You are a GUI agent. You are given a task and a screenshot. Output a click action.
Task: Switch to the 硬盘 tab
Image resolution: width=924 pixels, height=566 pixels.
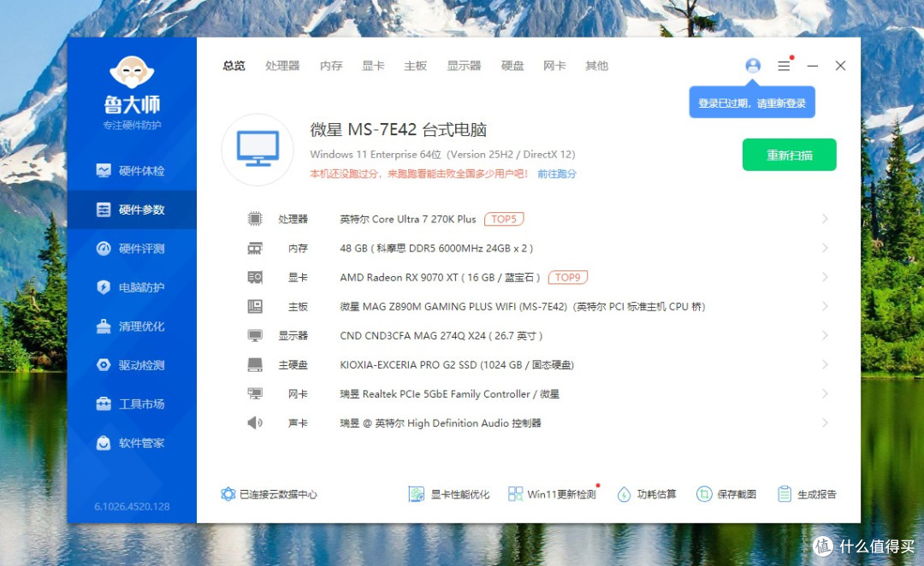pyautogui.click(x=512, y=66)
